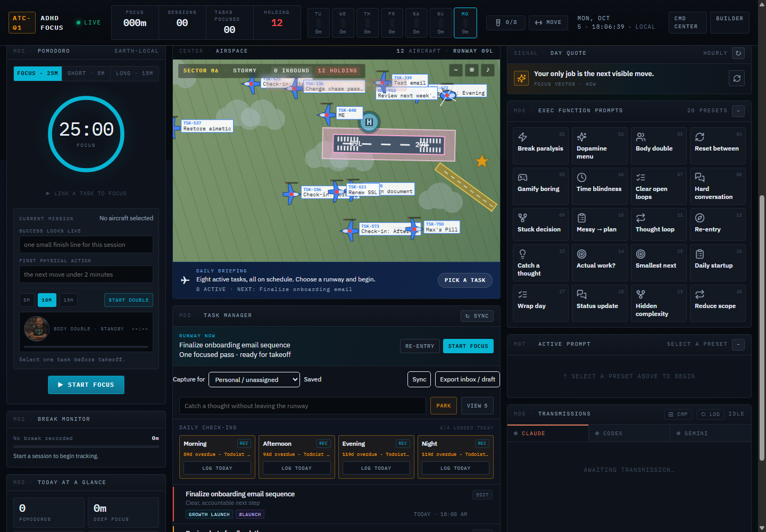The image size is (766, 532).
Task: Open the Claude transmissions tab
Action: point(548,434)
